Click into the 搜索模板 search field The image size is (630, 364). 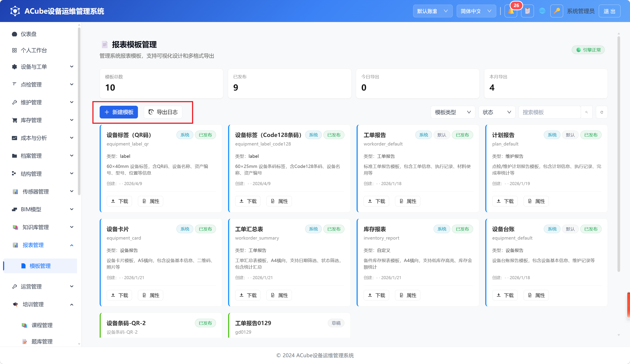pyautogui.click(x=549, y=112)
